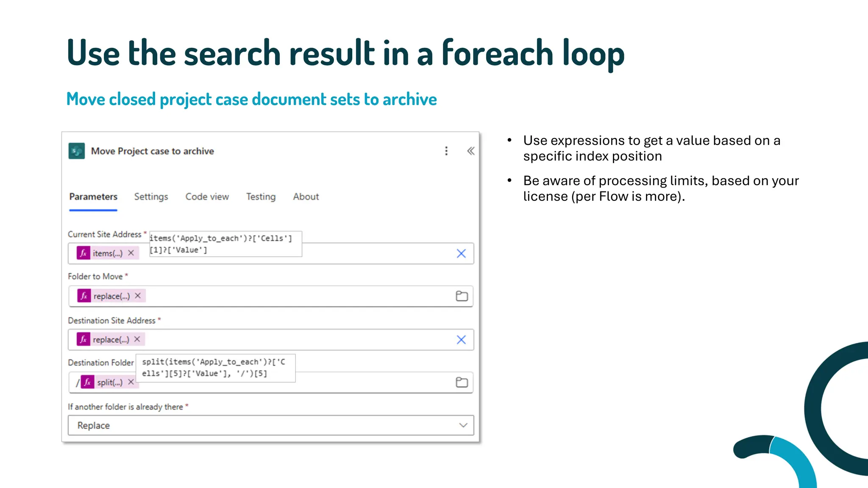This screenshot has height=488, width=868.
Task: Clear the Current Site Address field
Action: (x=461, y=253)
